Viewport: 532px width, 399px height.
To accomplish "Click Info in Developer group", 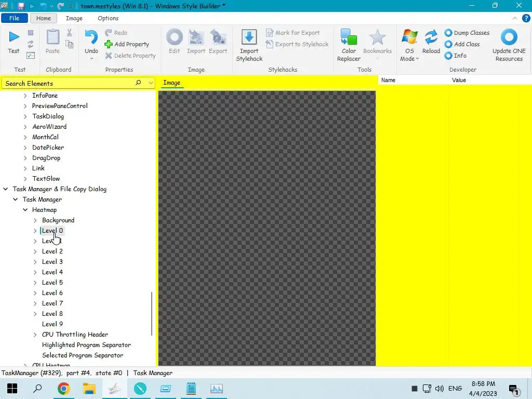I will pyautogui.click(x=456, y=56).
